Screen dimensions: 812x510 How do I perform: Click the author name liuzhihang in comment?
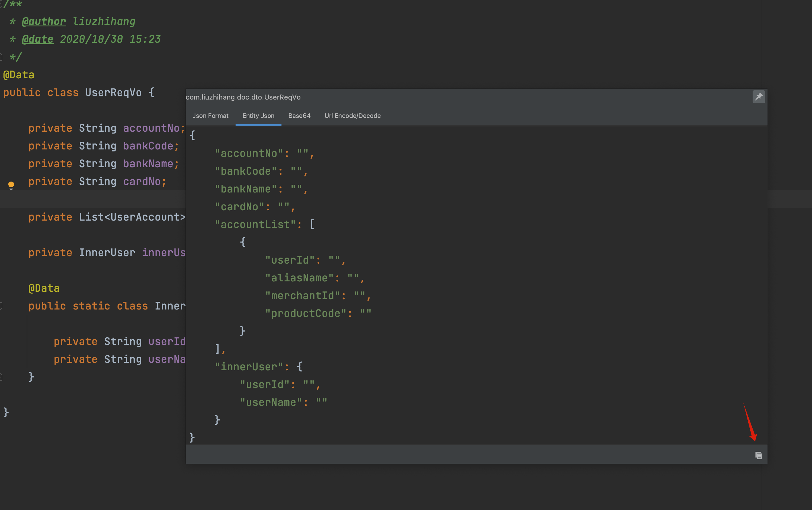[x=104, y=22]
